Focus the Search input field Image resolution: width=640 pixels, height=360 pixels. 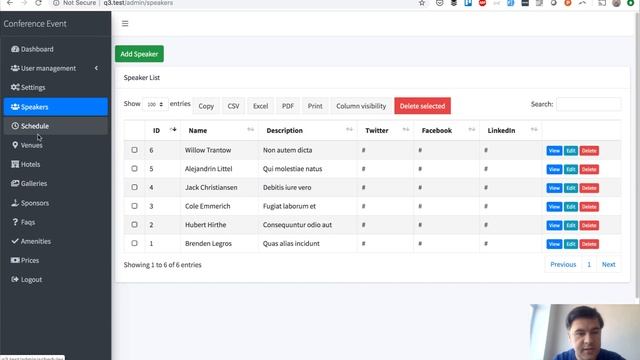click(589, 104)
